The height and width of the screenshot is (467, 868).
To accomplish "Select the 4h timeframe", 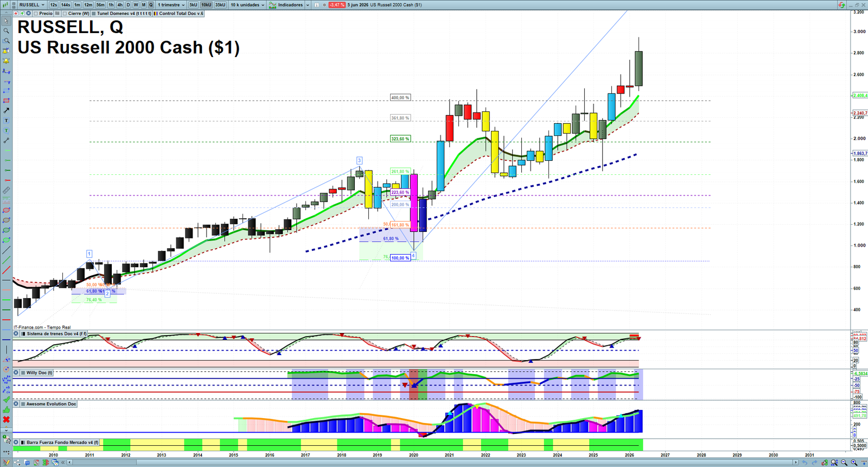I will (x=120, y=5).
